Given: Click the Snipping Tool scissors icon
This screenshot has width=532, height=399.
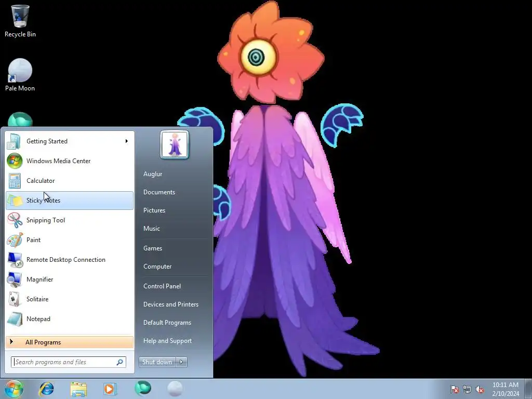Looking at the screenshot, I should [x=15, y=220].
